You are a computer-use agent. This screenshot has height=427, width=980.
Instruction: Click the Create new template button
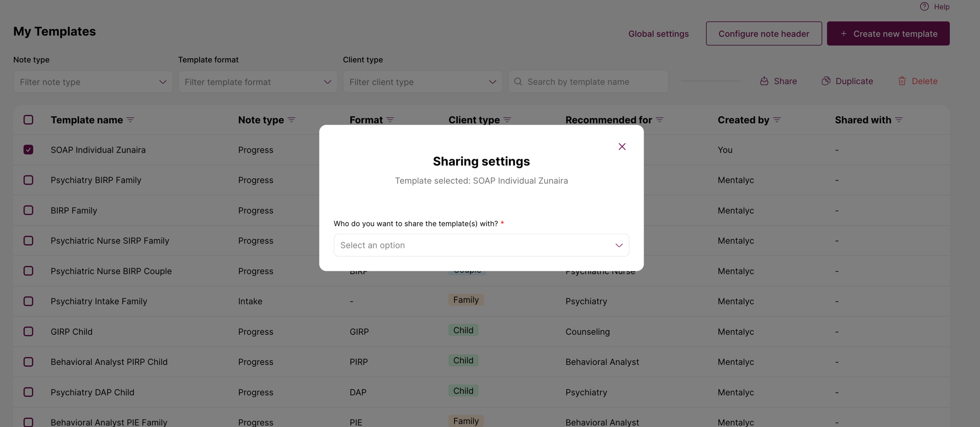coord(888,34)
